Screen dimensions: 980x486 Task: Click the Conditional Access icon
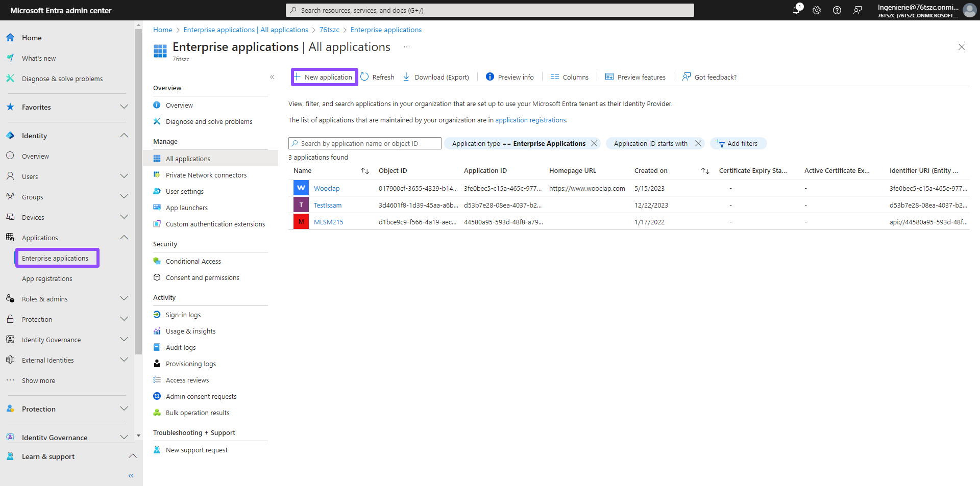[157, 261]
